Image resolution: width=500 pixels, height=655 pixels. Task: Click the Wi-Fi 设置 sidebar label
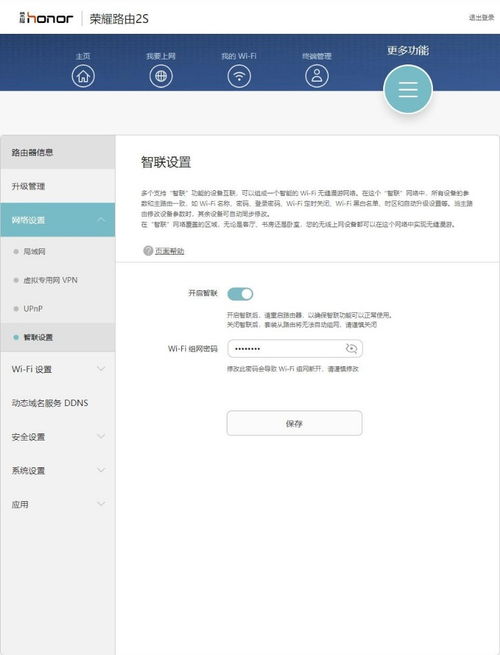tap(32, 369)
